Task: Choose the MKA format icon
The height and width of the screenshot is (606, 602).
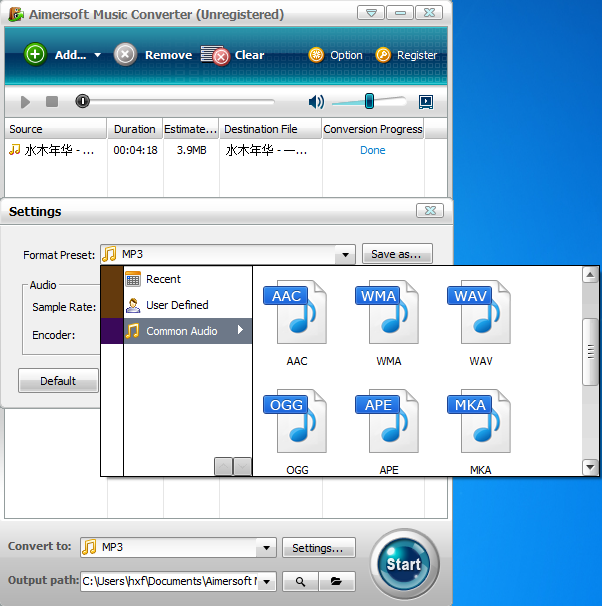Action: pyautogui.click(x=480, y=421)
